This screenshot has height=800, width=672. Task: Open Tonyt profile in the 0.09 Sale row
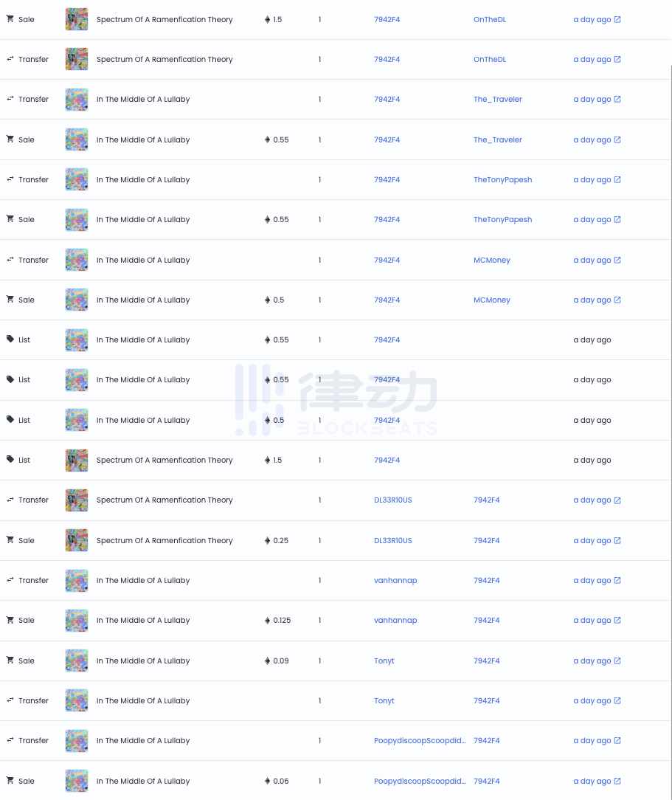point(384,661)
